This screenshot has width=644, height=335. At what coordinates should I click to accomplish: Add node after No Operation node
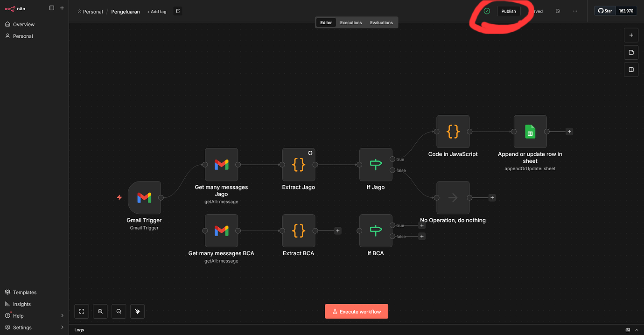492,198
